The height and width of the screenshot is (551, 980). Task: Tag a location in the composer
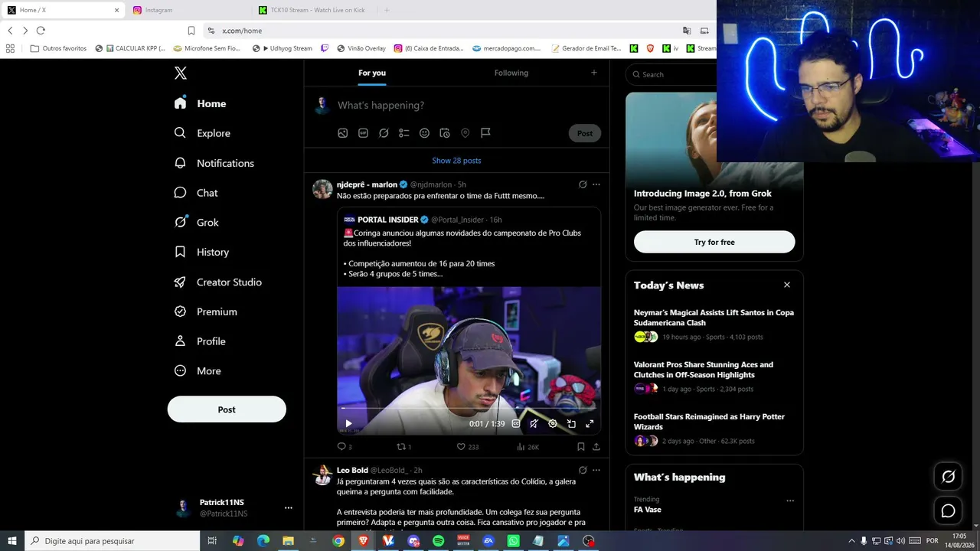coord(465,133)
